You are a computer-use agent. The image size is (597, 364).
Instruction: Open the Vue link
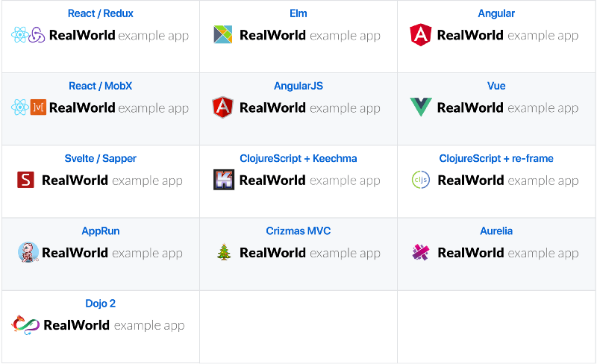[x=496, y=86]
